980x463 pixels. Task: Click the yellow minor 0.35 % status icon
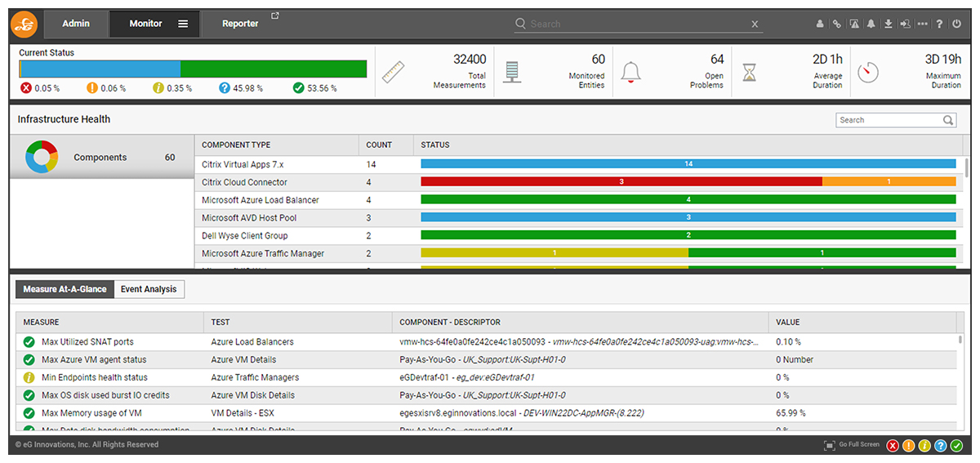158,88
